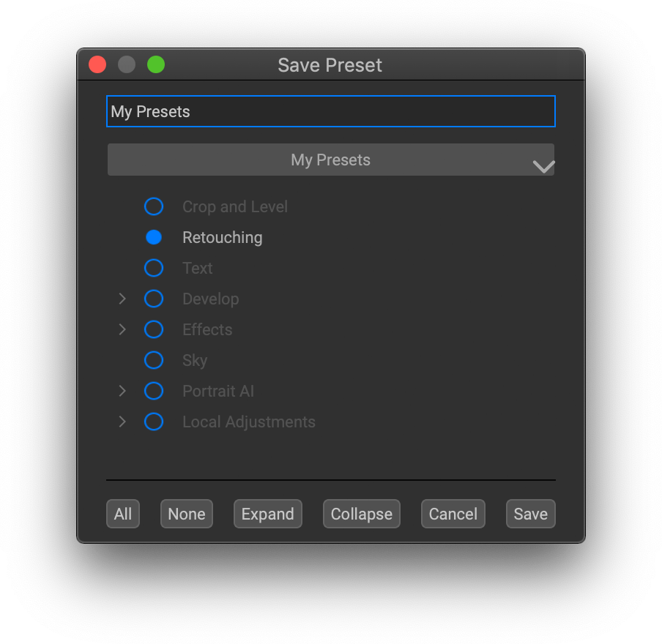Expand the Effects section arrow
This screenshot has width=662, height=644.
(x=122, y=330)
